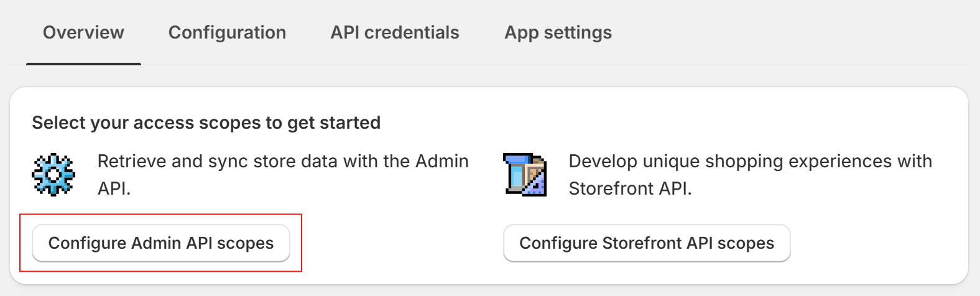Click the Admin API description text

tap(283, 175)
